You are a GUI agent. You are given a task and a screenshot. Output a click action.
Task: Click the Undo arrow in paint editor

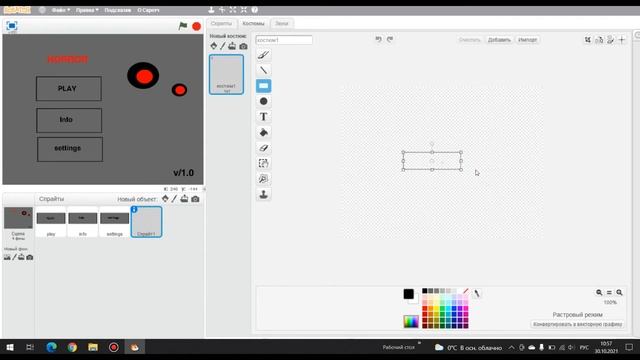(378, 39)
